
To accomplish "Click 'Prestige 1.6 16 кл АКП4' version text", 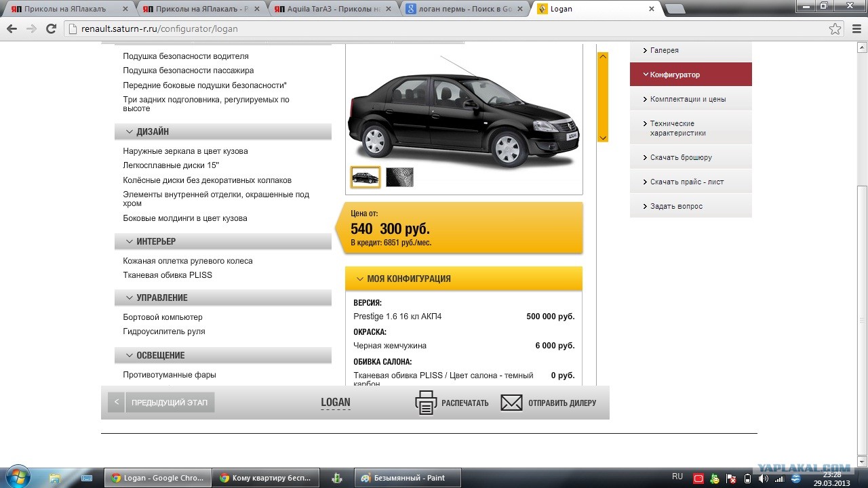I will point(397,317).
